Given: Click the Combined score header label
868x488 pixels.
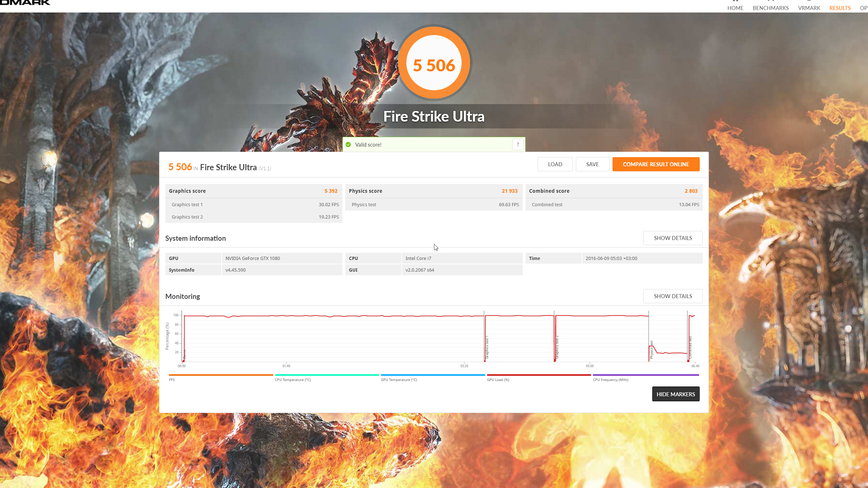Looking at the screenshot, I should 549,191.
